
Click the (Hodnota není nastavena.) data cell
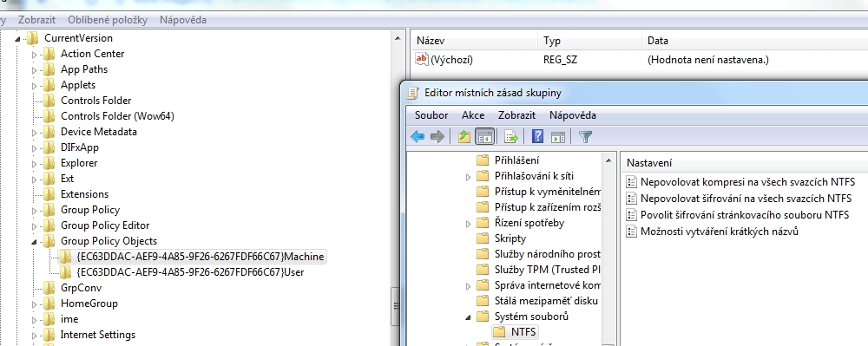point(708,60)
